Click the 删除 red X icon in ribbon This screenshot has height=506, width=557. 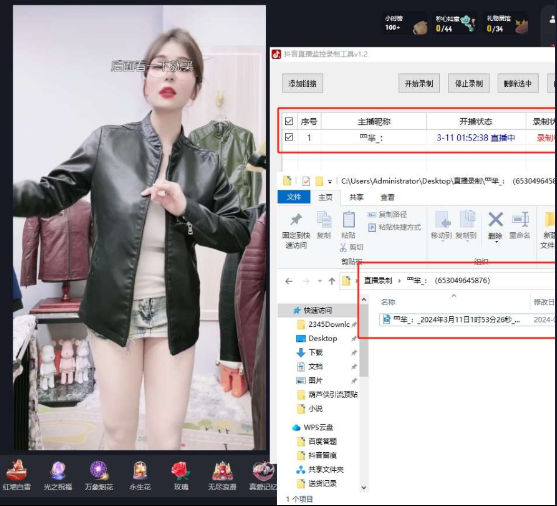click(x=495, y=220)
